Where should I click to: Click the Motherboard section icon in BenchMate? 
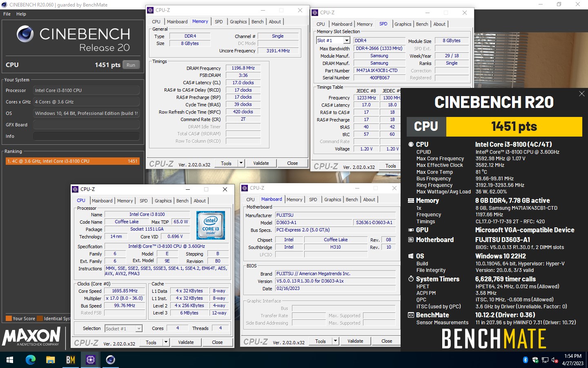[x=411, y=240]
